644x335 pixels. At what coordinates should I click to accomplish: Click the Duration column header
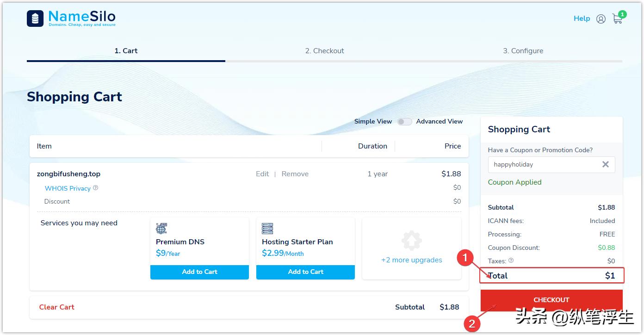[x=372, y=146]
